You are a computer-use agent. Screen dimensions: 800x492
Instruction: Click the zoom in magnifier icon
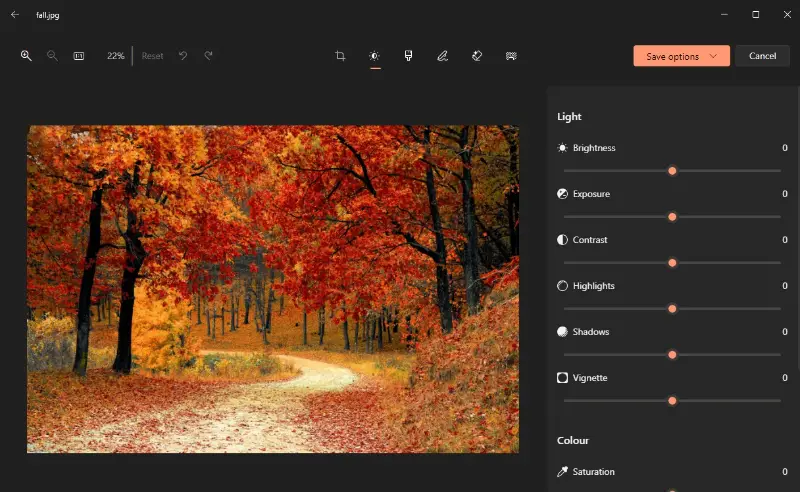click(26, 56)
